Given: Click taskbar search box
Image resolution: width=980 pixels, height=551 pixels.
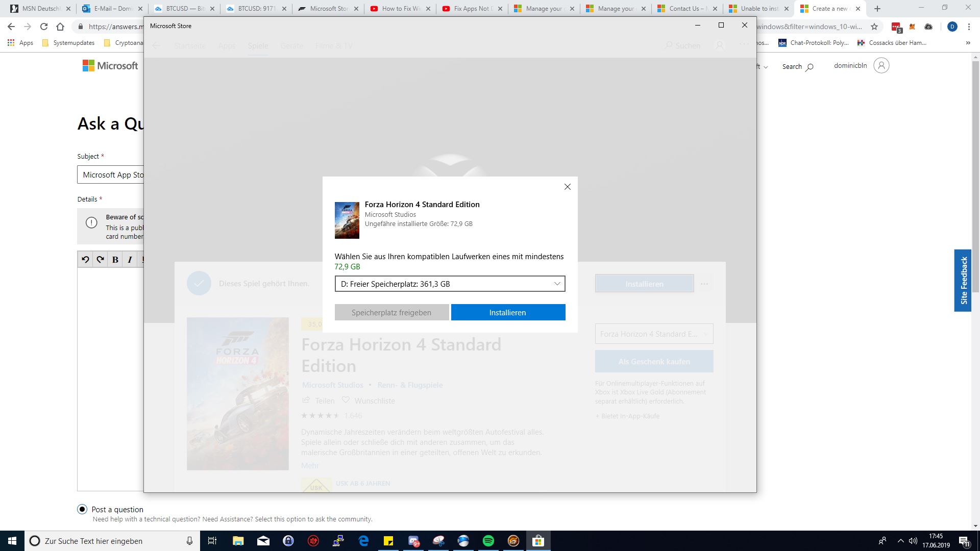Looking at the screenshot, I should 112,541.
